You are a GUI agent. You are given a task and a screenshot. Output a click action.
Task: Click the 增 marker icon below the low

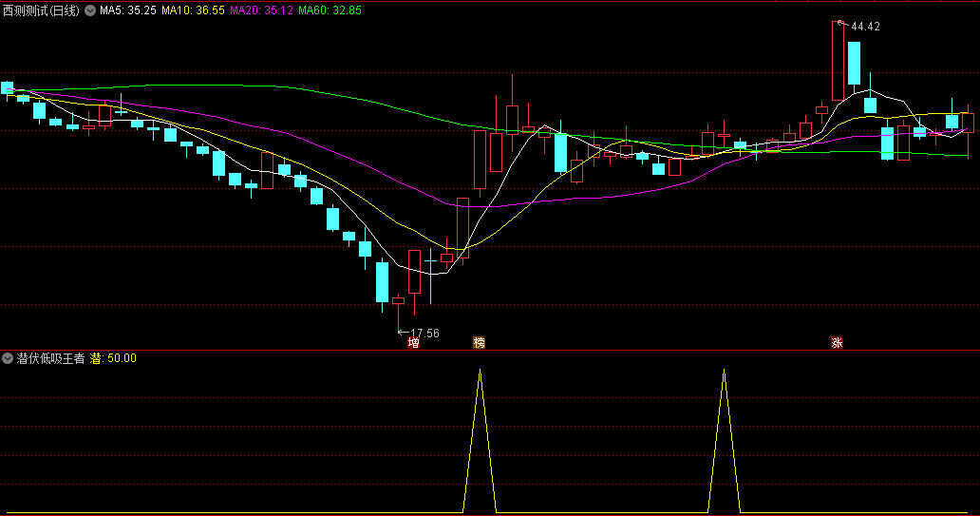pos(413,343)
